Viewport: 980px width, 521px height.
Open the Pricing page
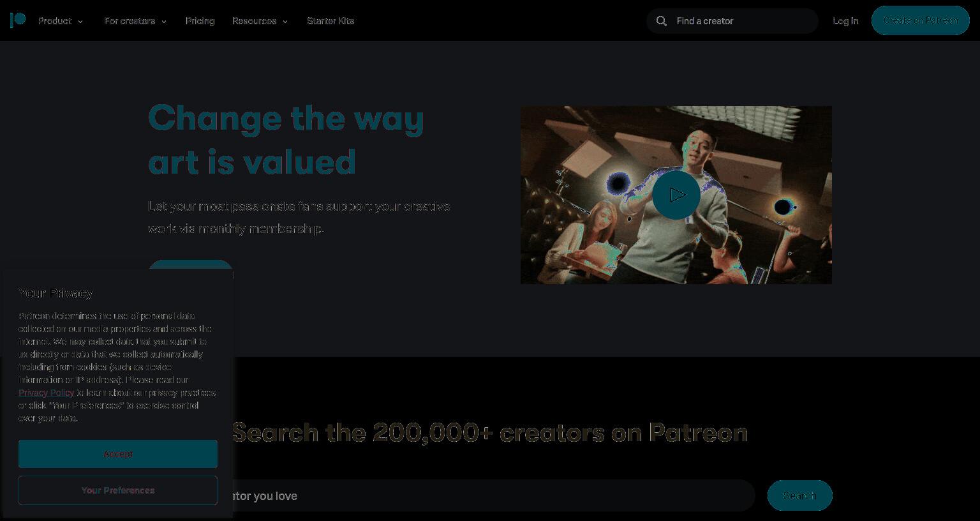tap(200, 21)
